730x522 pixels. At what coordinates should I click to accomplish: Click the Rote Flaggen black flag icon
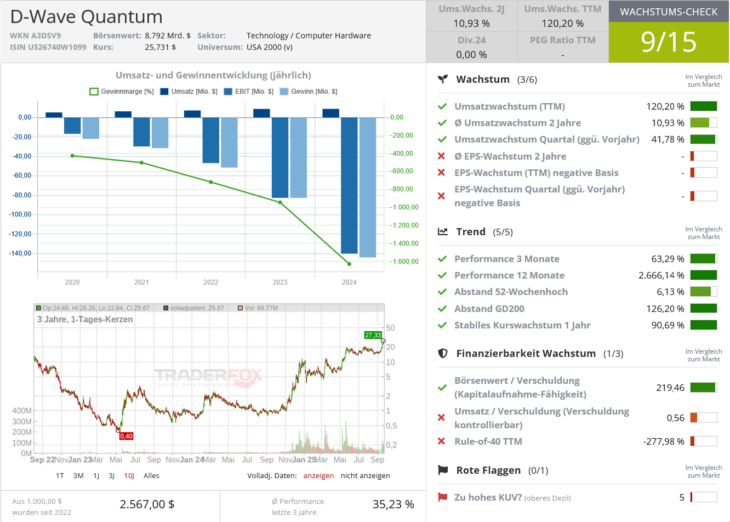(443, 470)
